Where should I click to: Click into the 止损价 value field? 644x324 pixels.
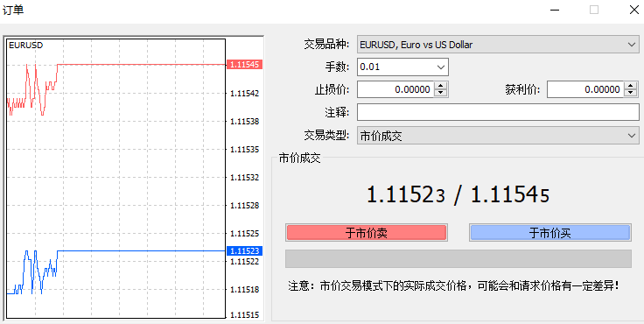pyautogui.click(x=395, y=89)
